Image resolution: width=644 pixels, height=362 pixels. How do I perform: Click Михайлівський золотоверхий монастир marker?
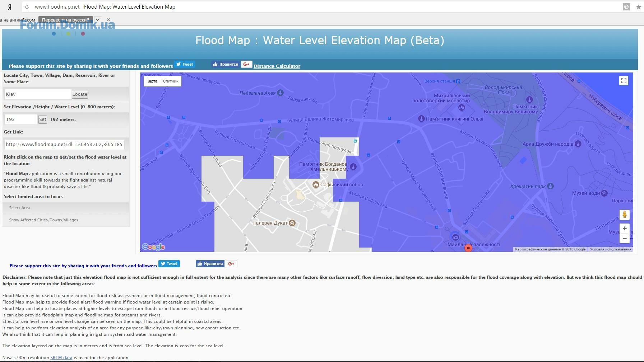click(x=462, y=107)
